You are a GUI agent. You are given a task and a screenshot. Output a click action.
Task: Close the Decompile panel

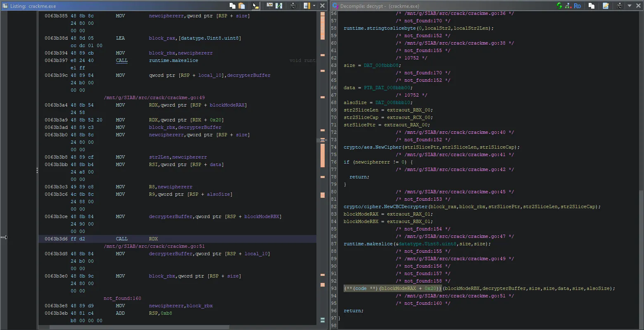click(638, 6)
